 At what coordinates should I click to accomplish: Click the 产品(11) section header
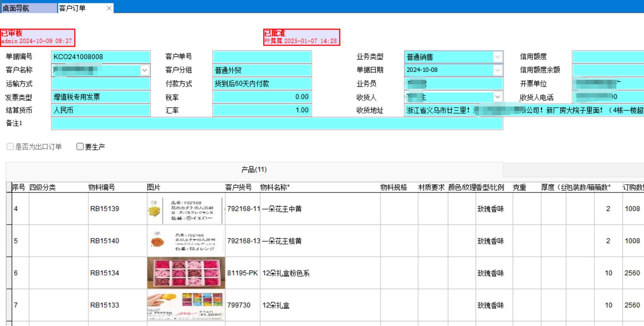(x=254, y=170)
